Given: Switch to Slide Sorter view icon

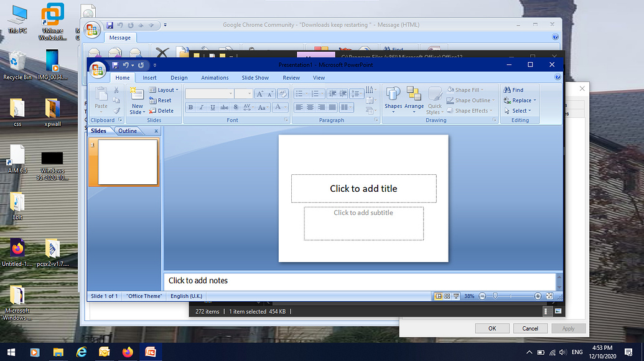Looking at the screenshot, I should point(447,296).
